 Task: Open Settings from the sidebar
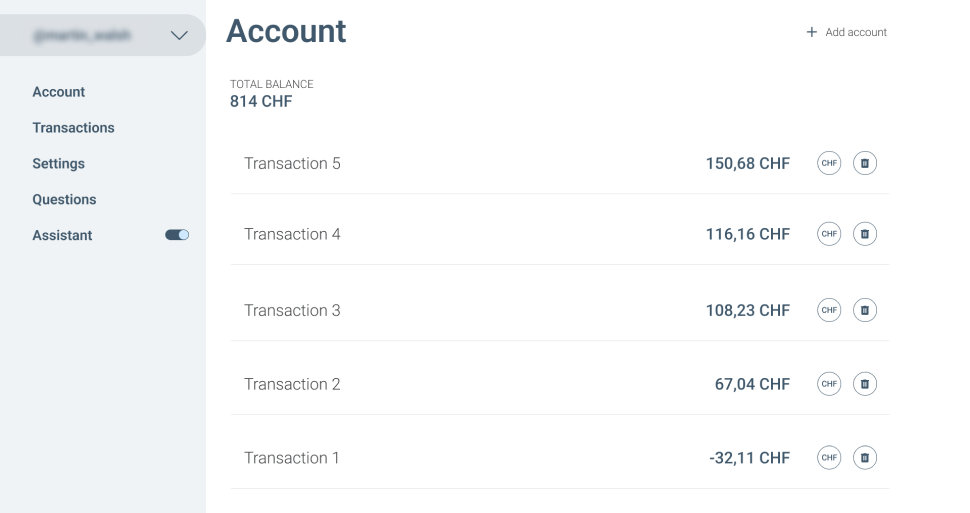59,164
